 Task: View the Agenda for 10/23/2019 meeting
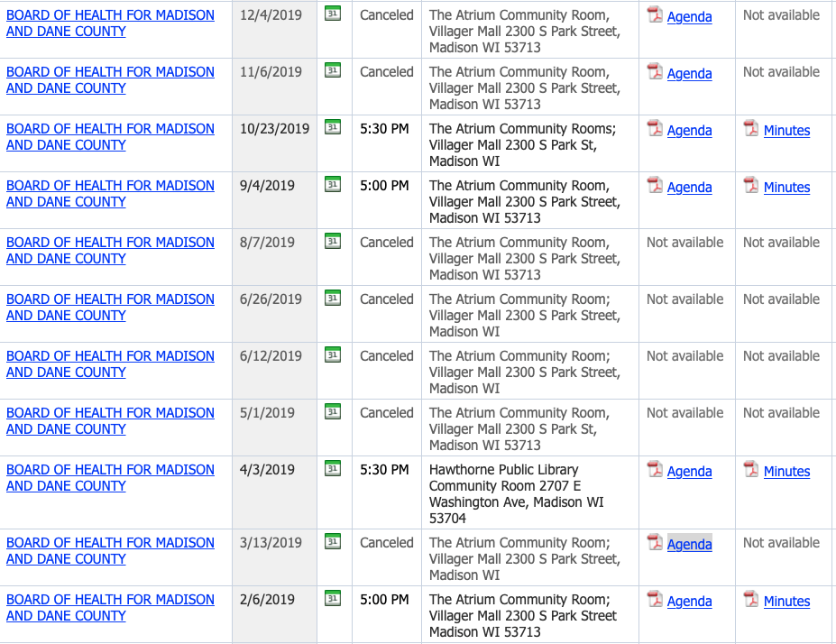[x=689, y=131]
